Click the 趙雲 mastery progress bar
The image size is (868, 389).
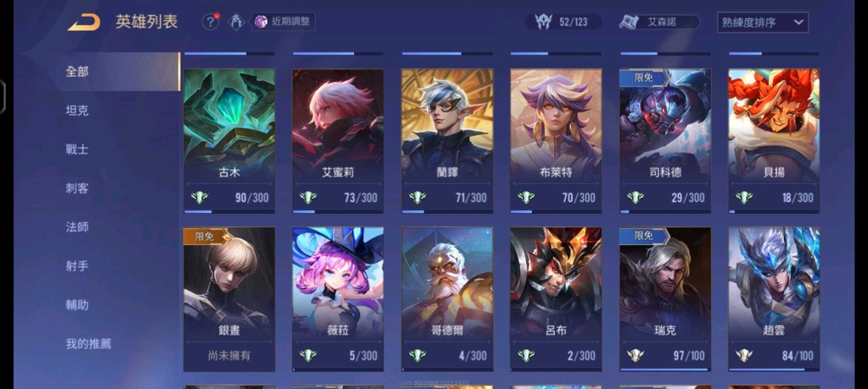point(774,369)
